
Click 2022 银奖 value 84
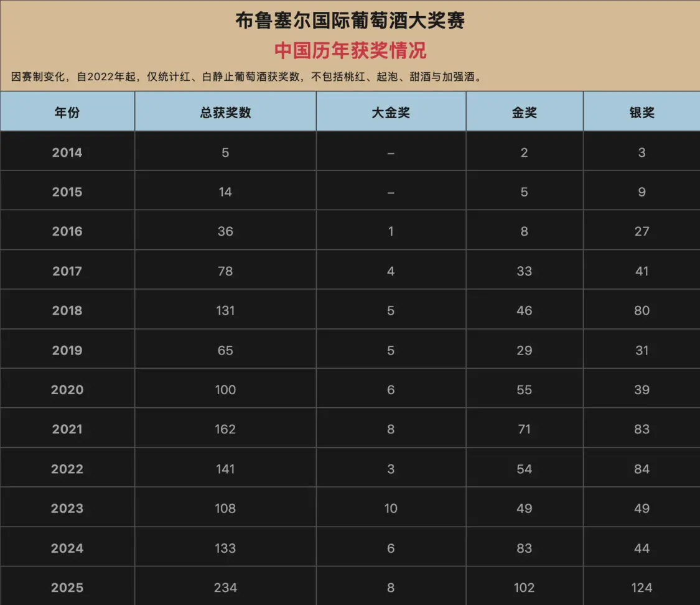(642, 469)
